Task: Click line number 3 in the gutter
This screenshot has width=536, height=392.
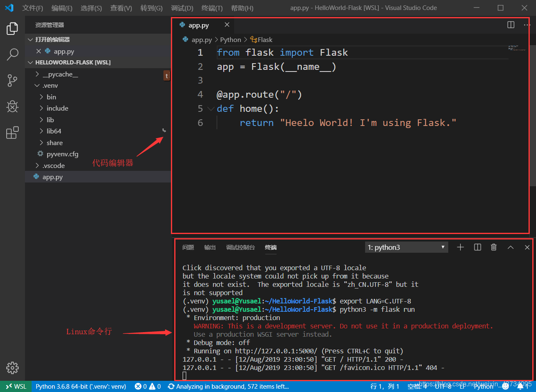Action: tap(200, 80)
